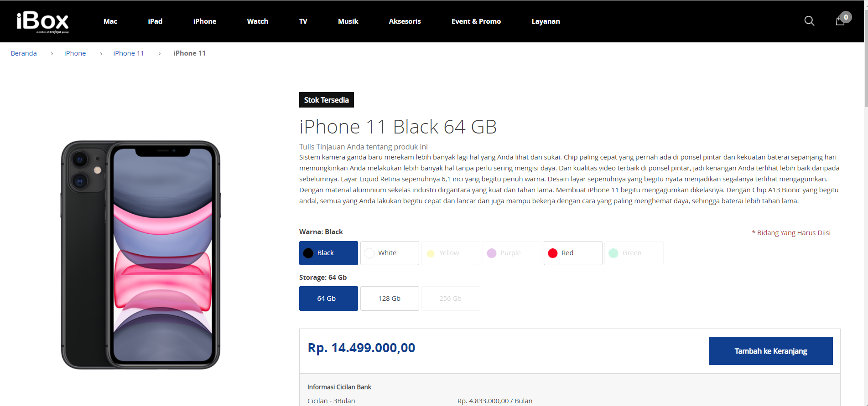
Task: Open the TV menu
Action: (303, 21)
